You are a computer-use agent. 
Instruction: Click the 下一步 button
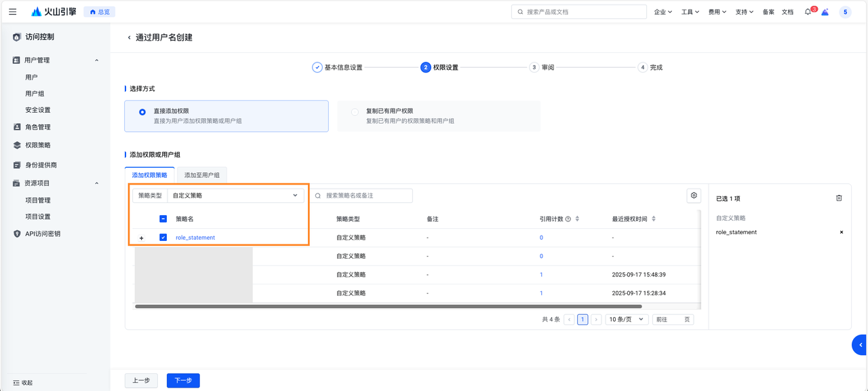pyautogui.click(x=183, y=381)
